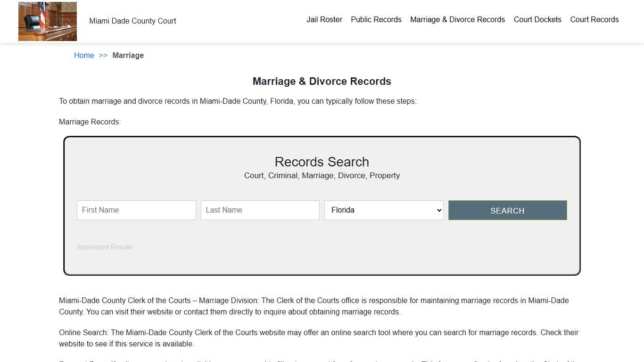Click the courtroom gavel logo image
The image size is (644, 362).
click(x=47, y=21)
